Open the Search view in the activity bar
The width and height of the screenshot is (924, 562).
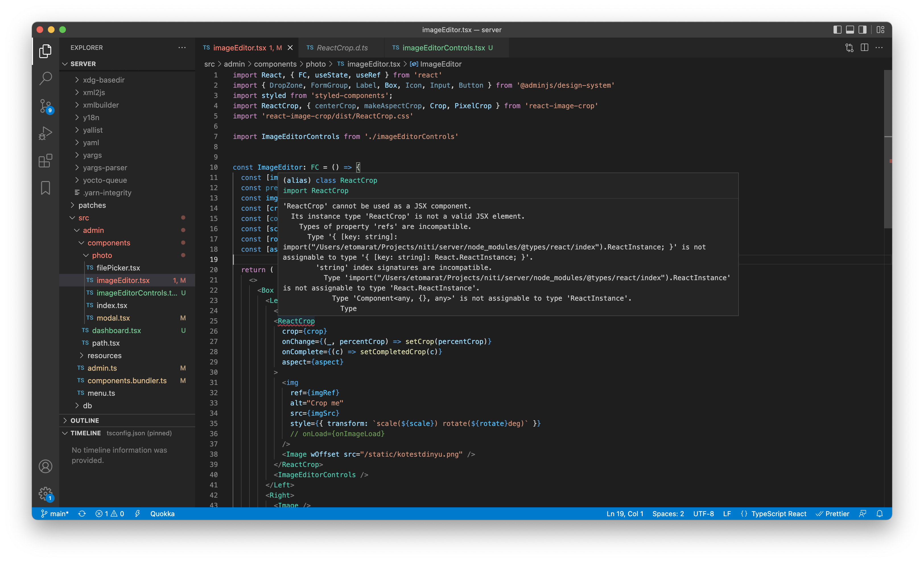click(45, 78)
